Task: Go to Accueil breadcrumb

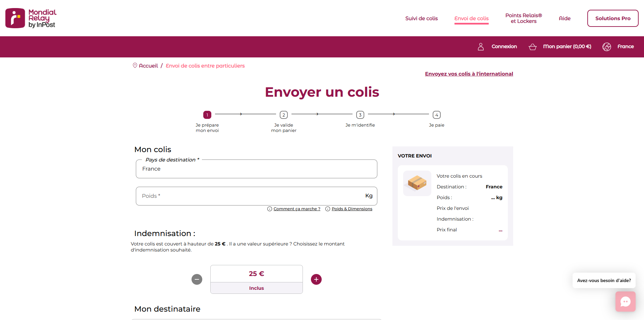Action: [148, 66]
